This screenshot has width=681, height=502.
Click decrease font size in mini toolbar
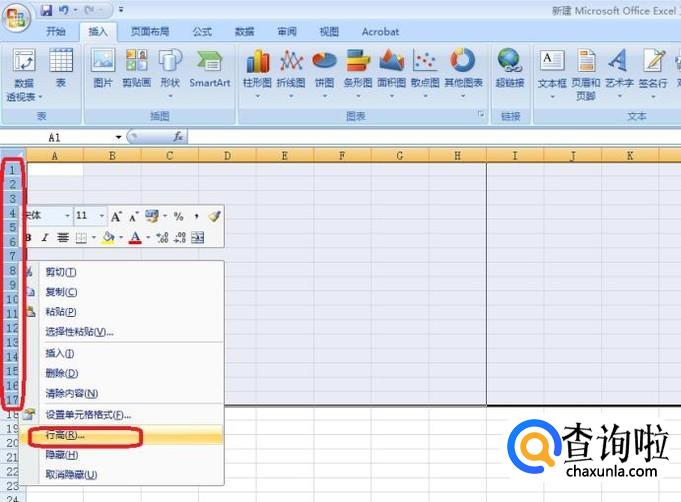click(134, 216)
